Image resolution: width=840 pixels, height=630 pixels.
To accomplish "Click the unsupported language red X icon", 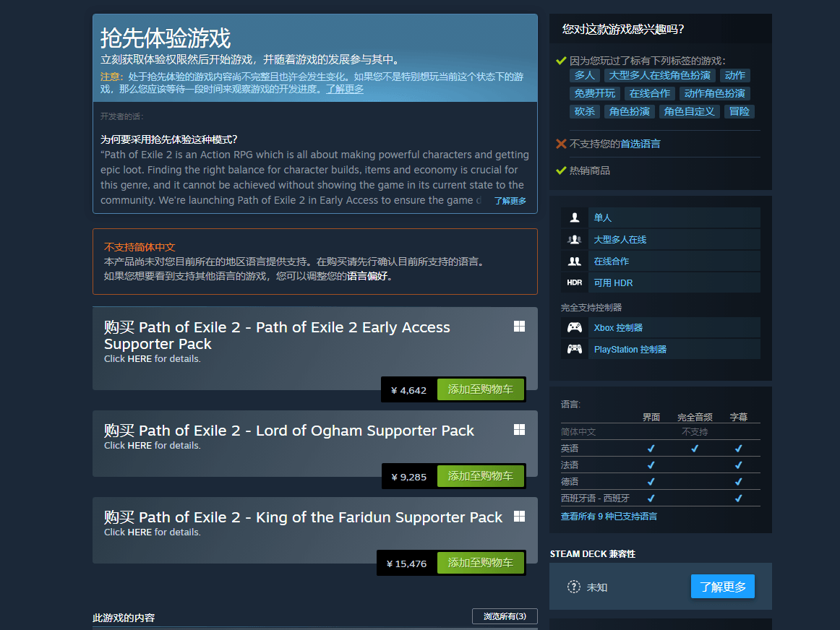I will [561, 144].
